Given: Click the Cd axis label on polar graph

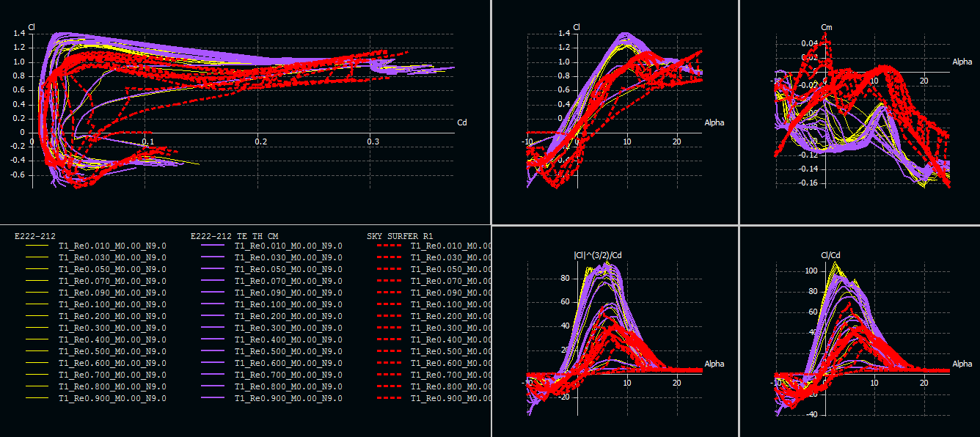Looking at the screenshot, I should 462,122.
